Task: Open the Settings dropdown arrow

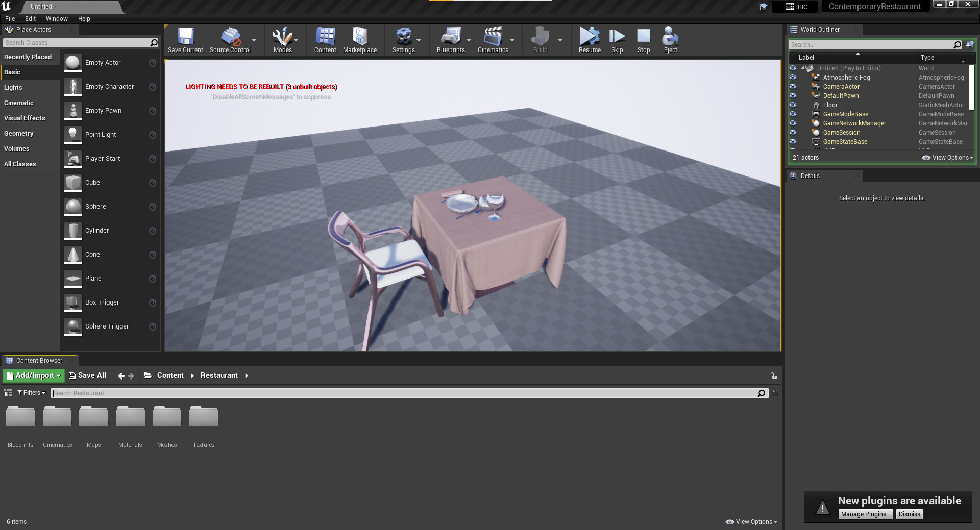Action: (419, 40)
